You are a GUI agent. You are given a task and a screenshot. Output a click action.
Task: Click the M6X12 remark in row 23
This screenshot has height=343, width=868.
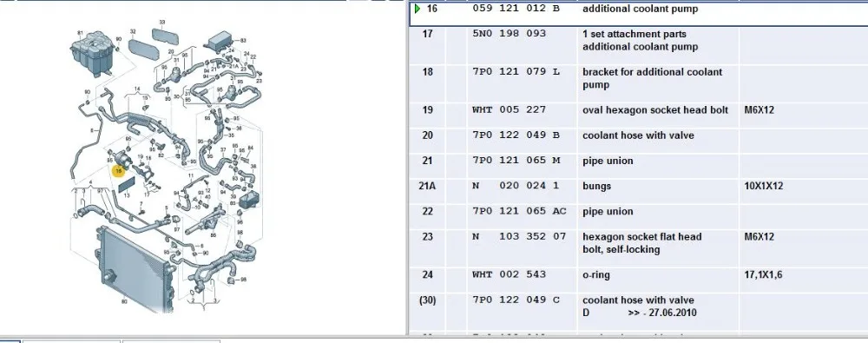[759, 237]
